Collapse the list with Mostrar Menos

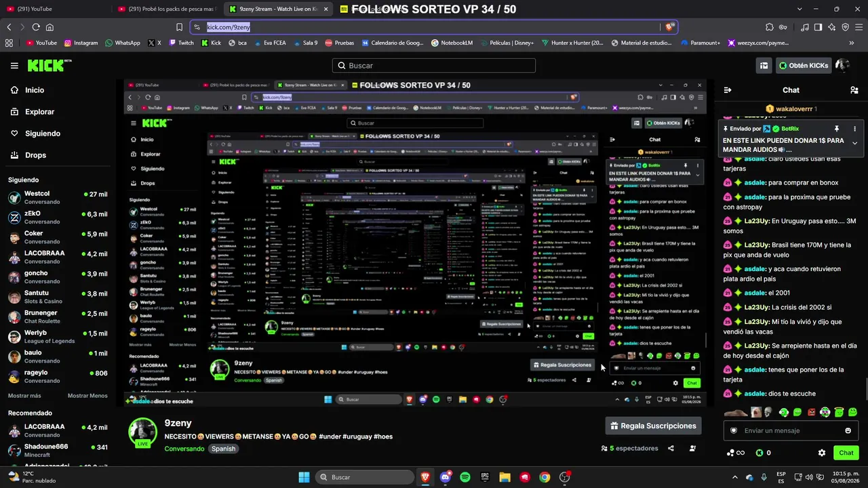87,396
